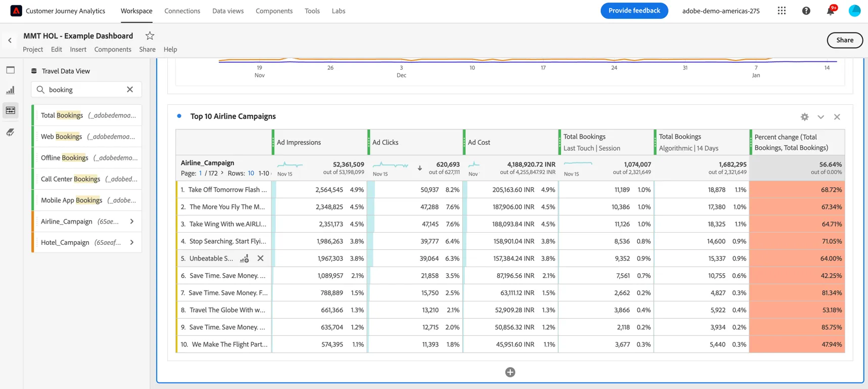Open the Project menu

[x=33, y=49]
